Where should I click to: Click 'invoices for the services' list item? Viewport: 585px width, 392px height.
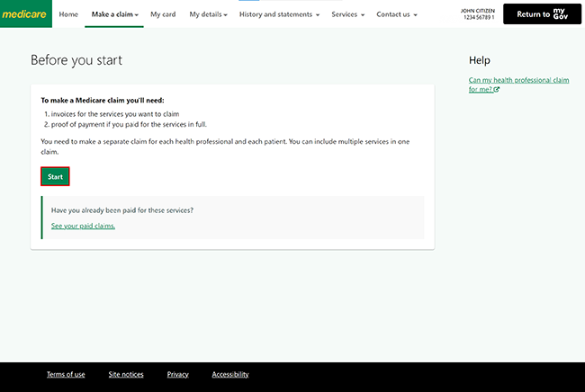pos(115,114)
